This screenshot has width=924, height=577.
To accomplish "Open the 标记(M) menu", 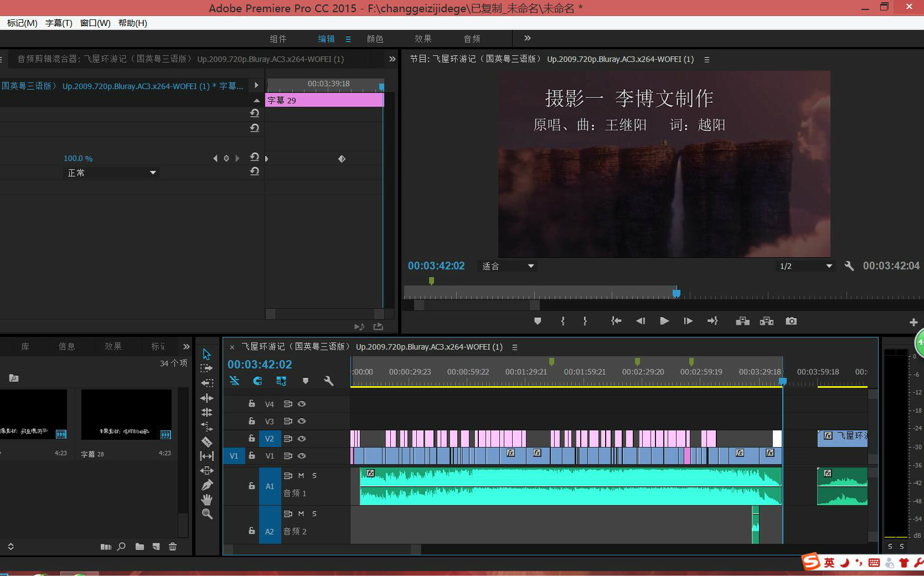I will (22, 23).
